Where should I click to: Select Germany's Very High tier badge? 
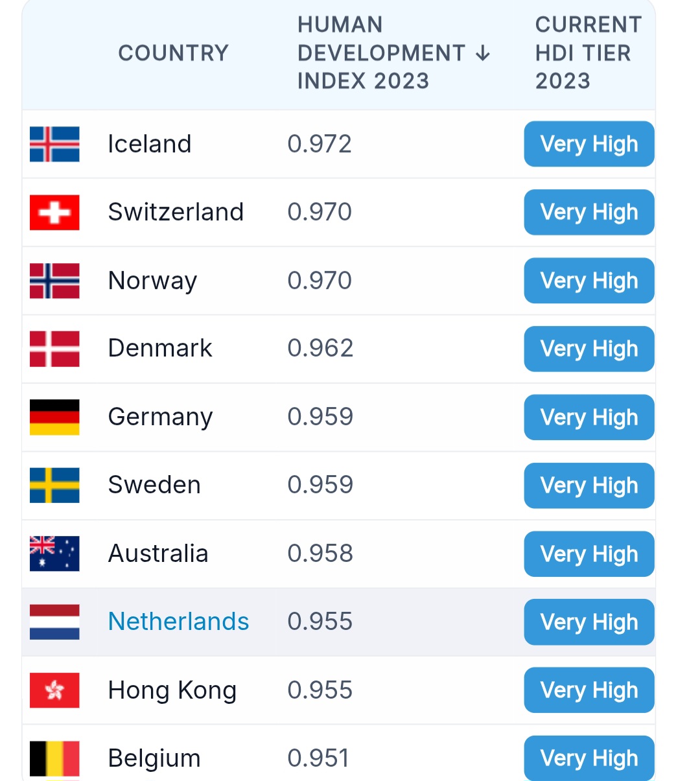pyautogui.click(x=589, y=417)
